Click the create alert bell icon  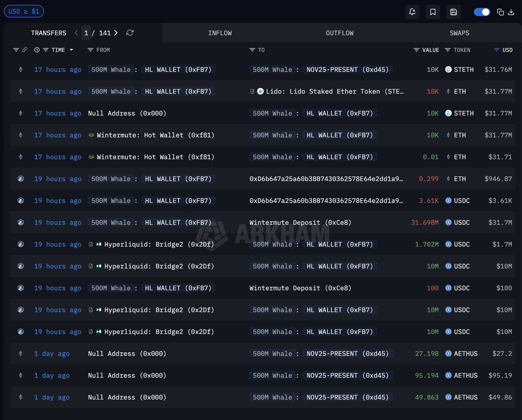[412, 12]
